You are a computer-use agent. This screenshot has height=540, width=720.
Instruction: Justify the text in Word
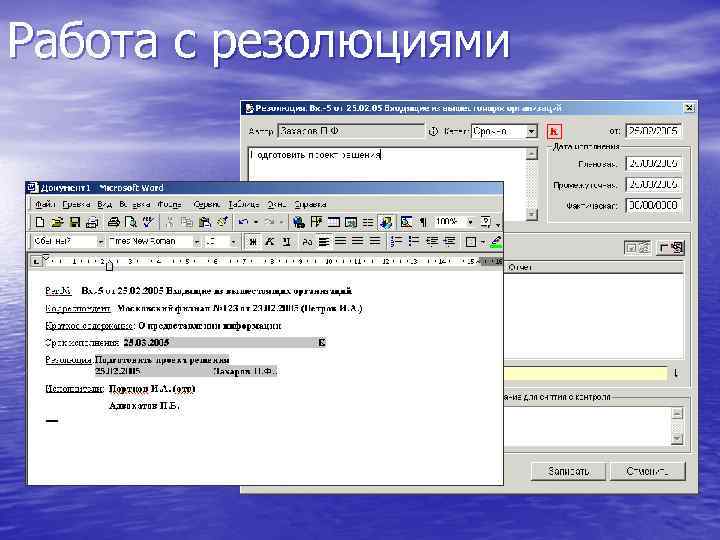pos(375,242)
